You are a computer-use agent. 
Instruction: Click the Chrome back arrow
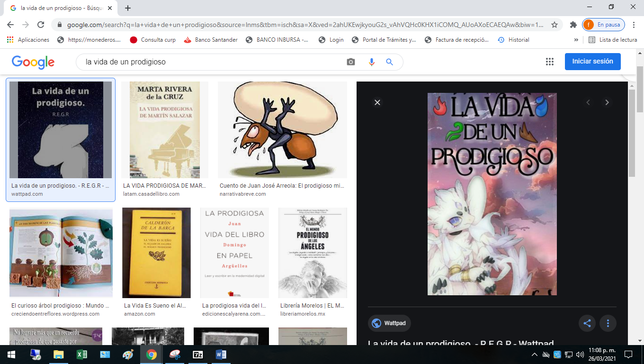pos(10,25)
